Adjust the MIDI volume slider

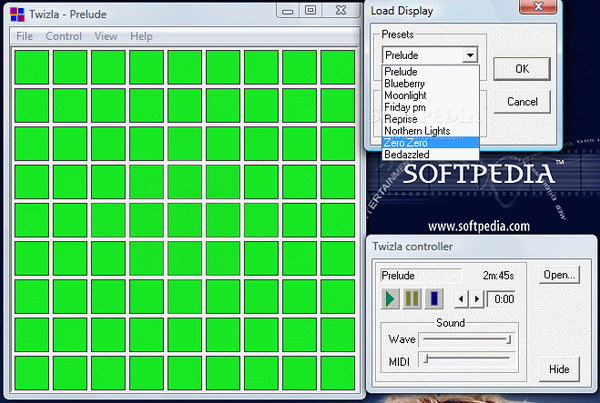467,359
